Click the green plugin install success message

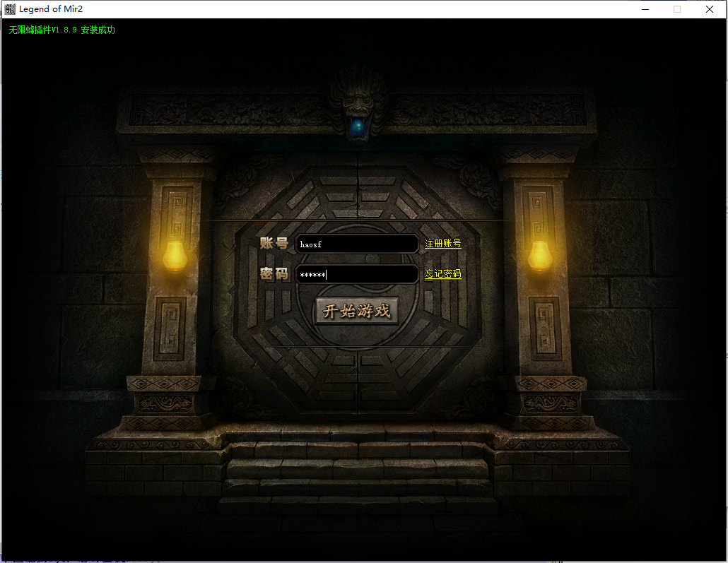(x=62, y=30)
